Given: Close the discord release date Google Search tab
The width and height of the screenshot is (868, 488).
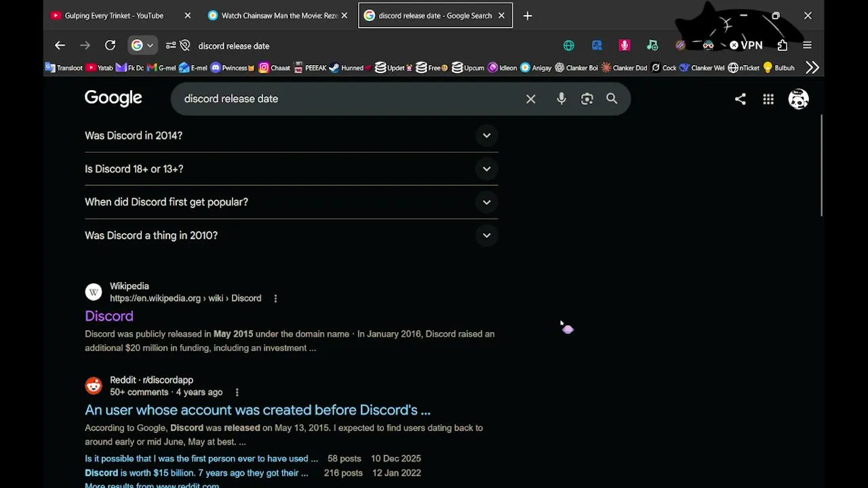Looking at the screenshot, I should click(x=501, y=16).
